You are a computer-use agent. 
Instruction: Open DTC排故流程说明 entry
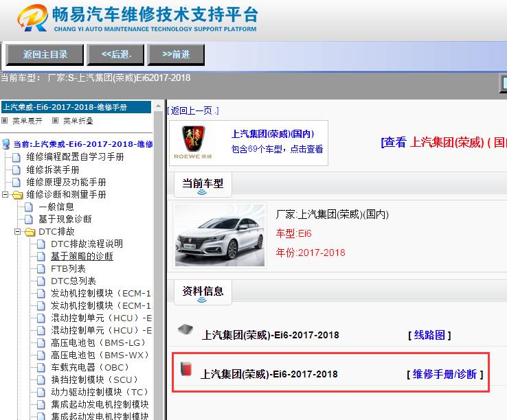tap(87, 244)
